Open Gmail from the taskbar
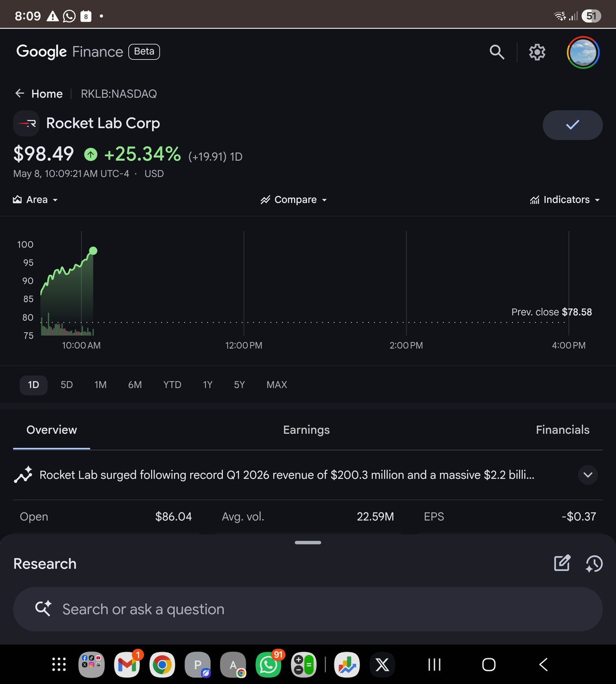The height and width of the screenshot is (684, 616). pyautogui.click(x=127, y=665)
